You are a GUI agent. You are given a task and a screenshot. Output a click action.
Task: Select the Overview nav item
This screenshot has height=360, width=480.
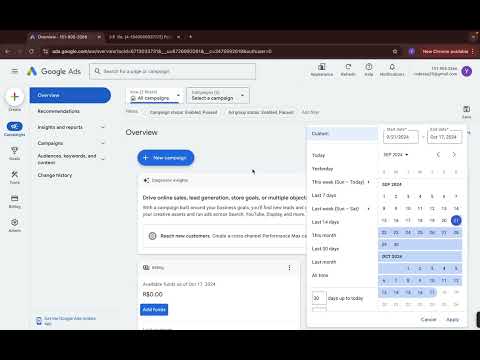point(70,95)
